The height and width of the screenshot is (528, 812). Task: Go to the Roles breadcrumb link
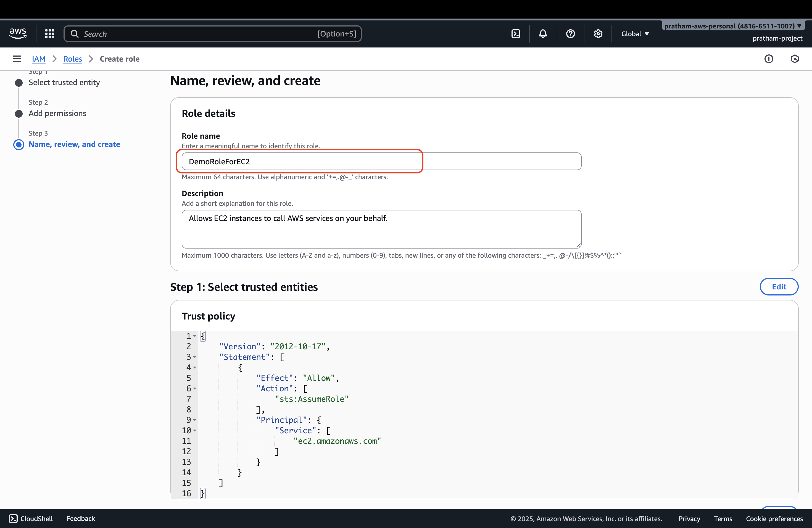click(73, 59)
